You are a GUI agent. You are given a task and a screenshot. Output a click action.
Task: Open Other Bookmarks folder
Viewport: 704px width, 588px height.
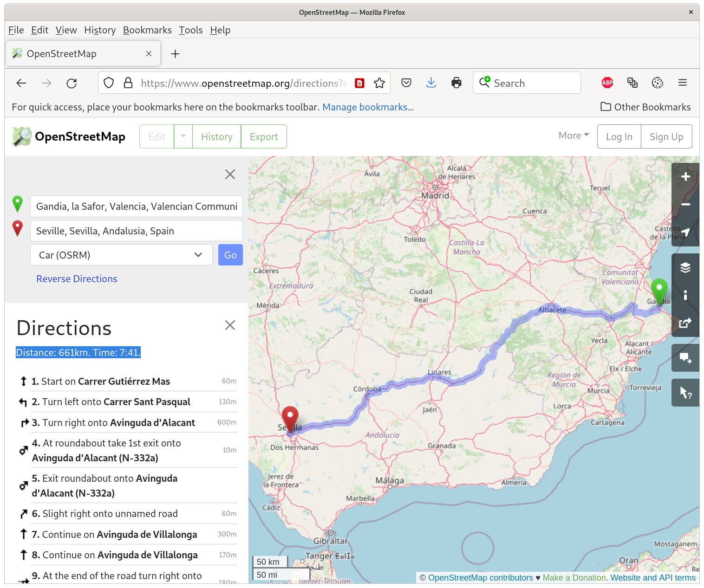645,107
